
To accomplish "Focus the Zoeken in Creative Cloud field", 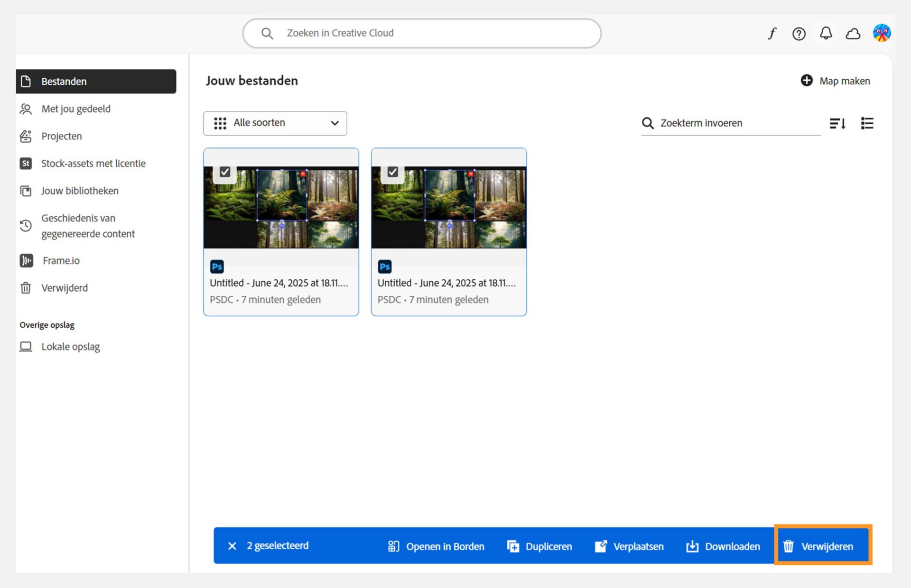I will 422,33.
